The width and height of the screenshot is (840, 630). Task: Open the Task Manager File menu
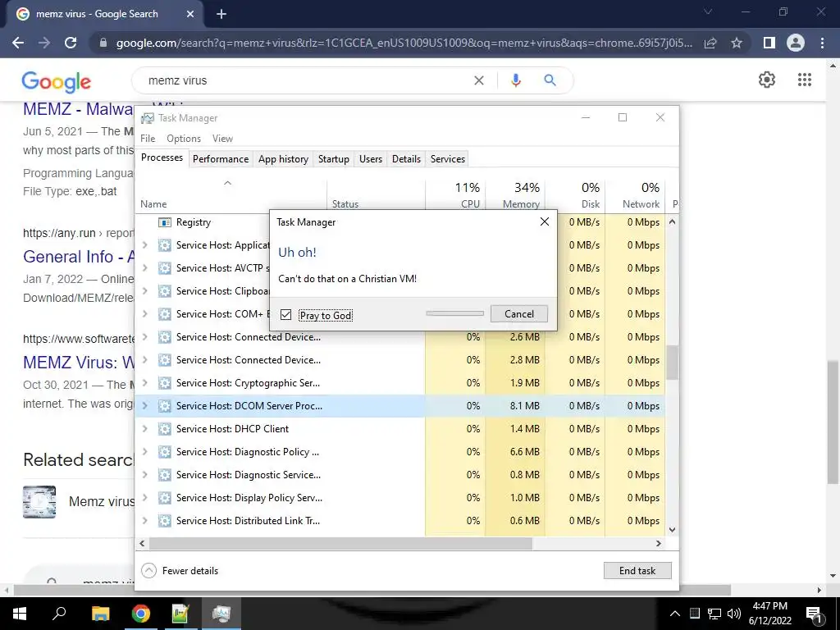[x=148, y=138]
